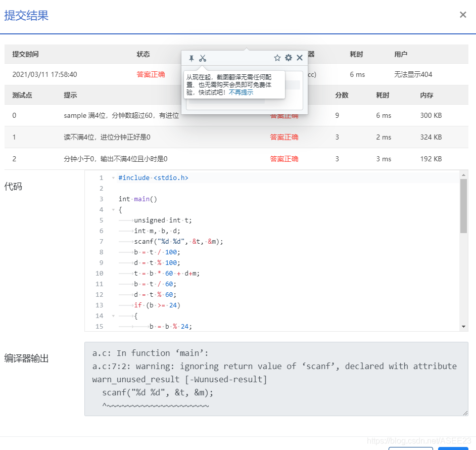Open translation settings via the gear icon
Screen dimensions: 476x450
[x=289, y=58]
